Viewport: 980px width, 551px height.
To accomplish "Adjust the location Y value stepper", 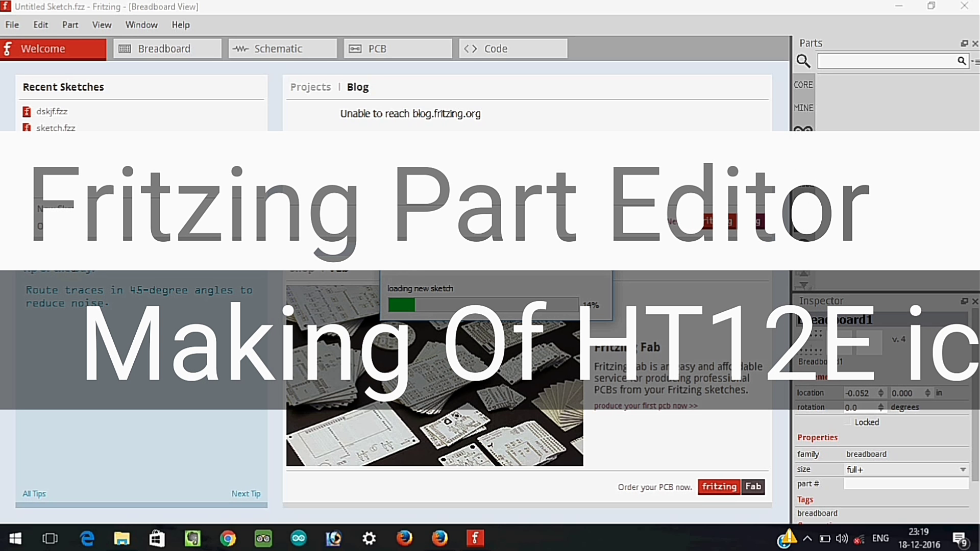I will pyautogui.click(x=928, y=393).
